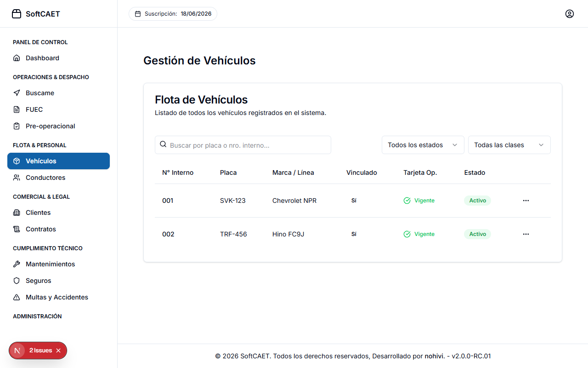Click internal number 002 cell
This screenshot has width=588, height=368.
(168, 234)
